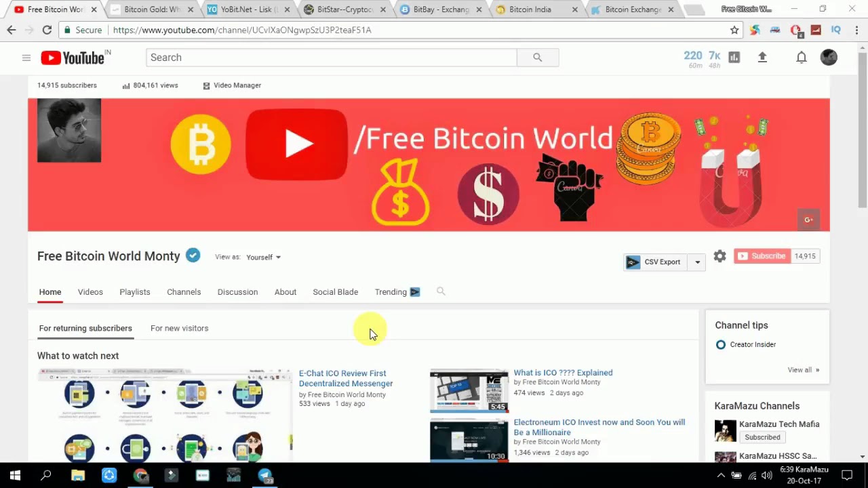Click Subscribed button under KaraMazu Tech Mafia

tap(762, 437)
